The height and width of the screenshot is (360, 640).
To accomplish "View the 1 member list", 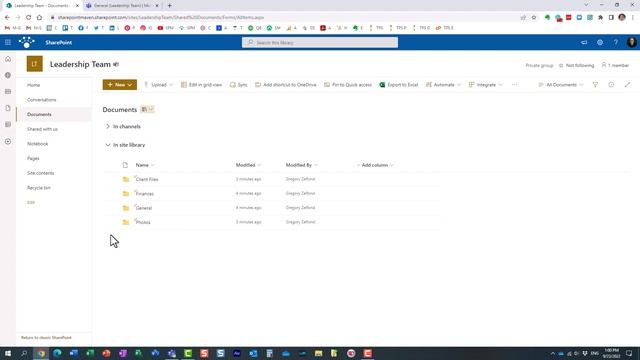I will tap(615, 65).
